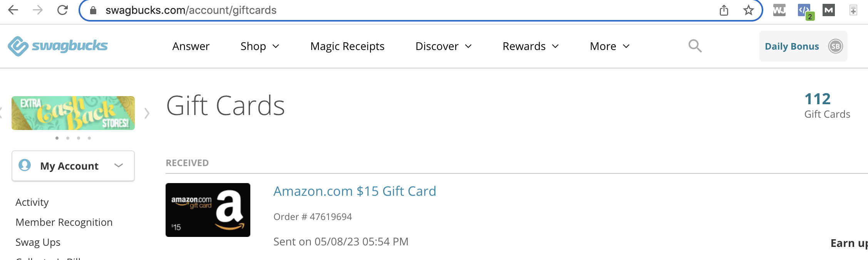Select the second carousel dot indicator
Viewport: 868px width, 260px height.
(x=67, y=137)
